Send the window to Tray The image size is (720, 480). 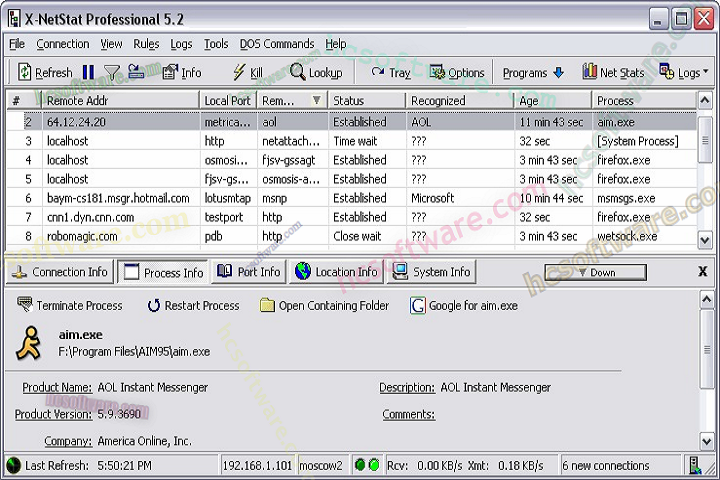click(x=391, y=72)
